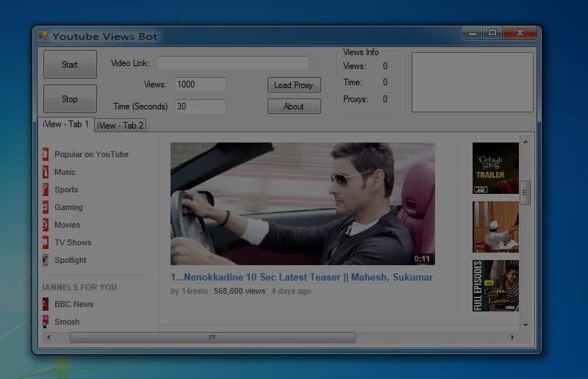Click the Smosh channel icon
The image size is (588, 379).
click(x=46, y=322)
